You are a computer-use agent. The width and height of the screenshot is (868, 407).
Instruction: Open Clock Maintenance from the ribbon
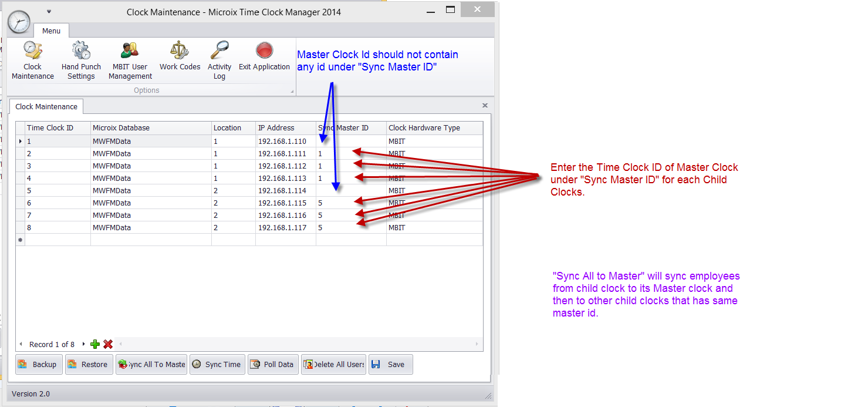pos(32,60)
